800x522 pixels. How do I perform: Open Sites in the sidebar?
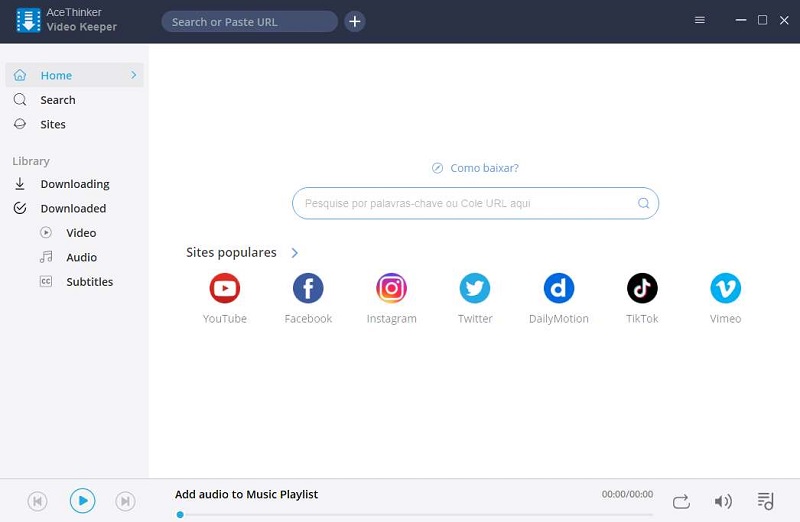pos(74,124)
